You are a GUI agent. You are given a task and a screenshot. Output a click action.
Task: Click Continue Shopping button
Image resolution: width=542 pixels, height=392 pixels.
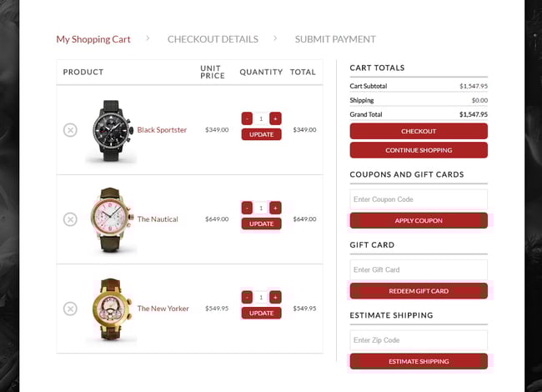click(x=419, y=150)
